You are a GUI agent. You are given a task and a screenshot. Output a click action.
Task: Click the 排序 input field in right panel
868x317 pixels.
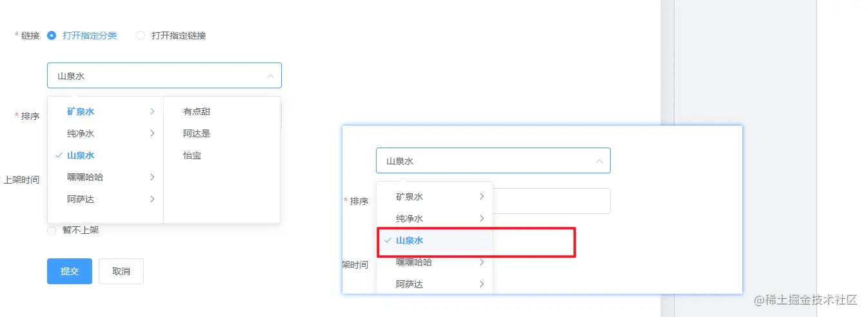tap(551, 201)
